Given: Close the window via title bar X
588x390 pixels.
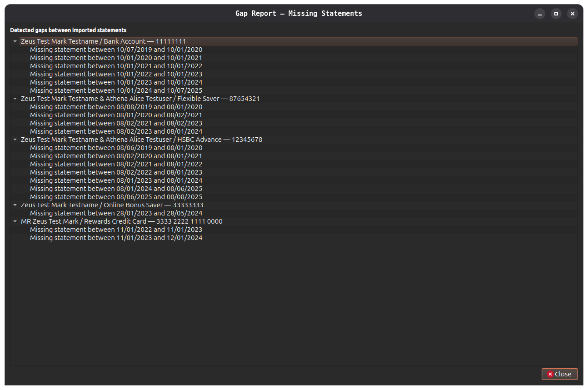Looking at the screenshot, I should tap(573, 14).
